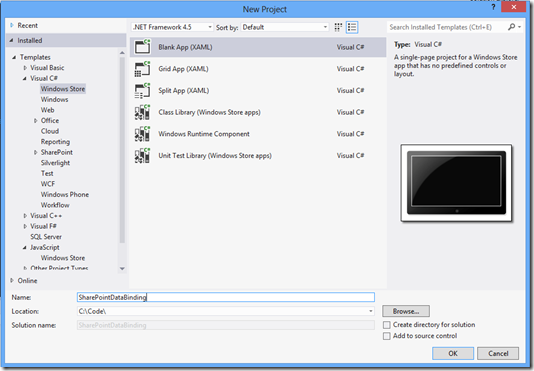The height and width of the screenshot is (371, 534).
Task: Click the OK button
Action: pos(453,353)
